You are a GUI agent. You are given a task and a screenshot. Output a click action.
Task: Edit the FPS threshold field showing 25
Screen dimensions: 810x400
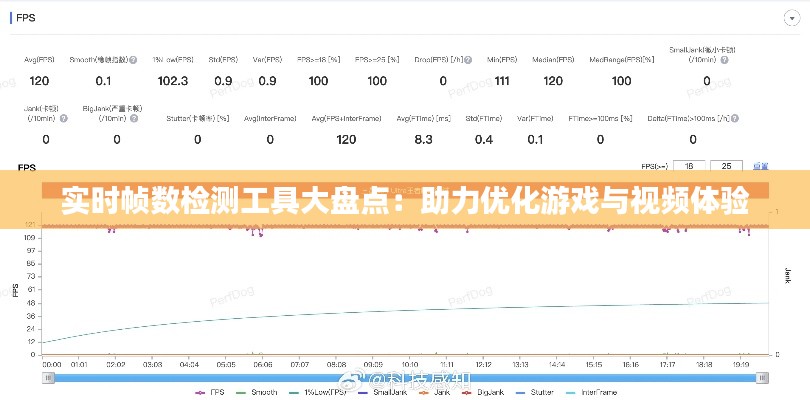click(x=726, y=166)
